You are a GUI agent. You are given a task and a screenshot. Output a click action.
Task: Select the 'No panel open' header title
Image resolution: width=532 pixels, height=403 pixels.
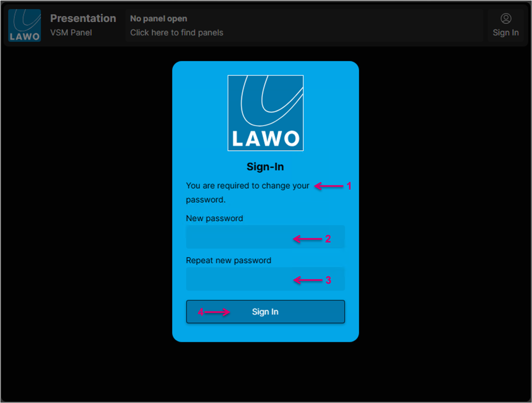[159, 19]
